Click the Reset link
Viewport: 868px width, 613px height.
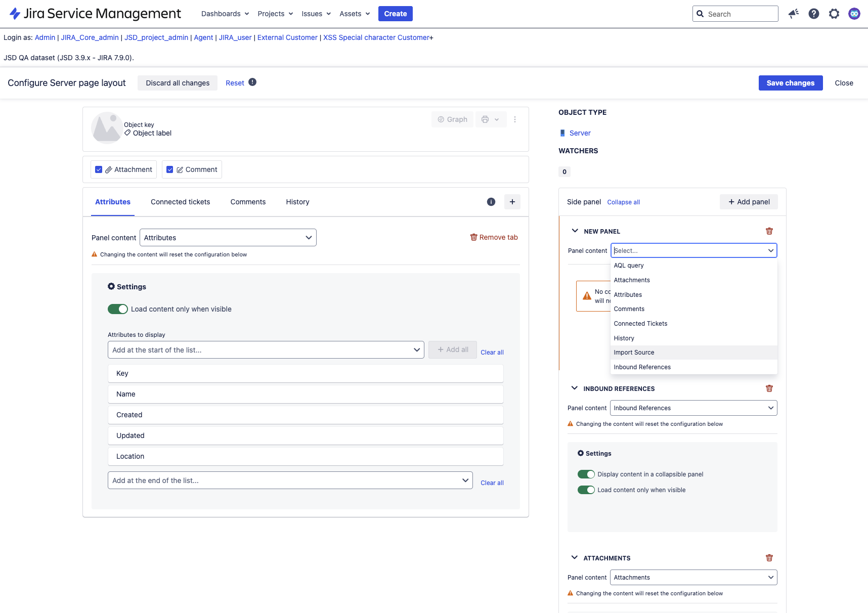point(235,83)
